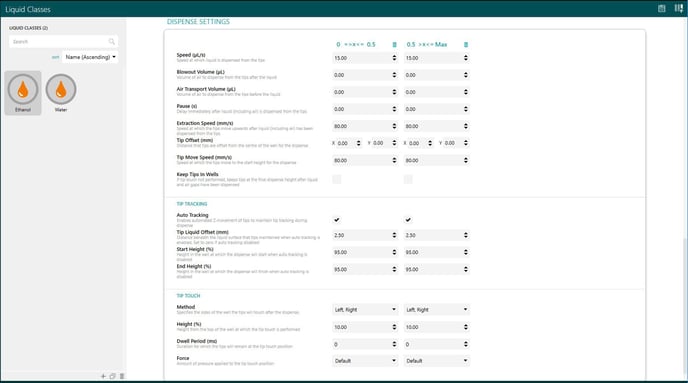Screen dimensions: 688x383
Task: Click the Dispense Settings section heading
Action: tap(198, 21)
